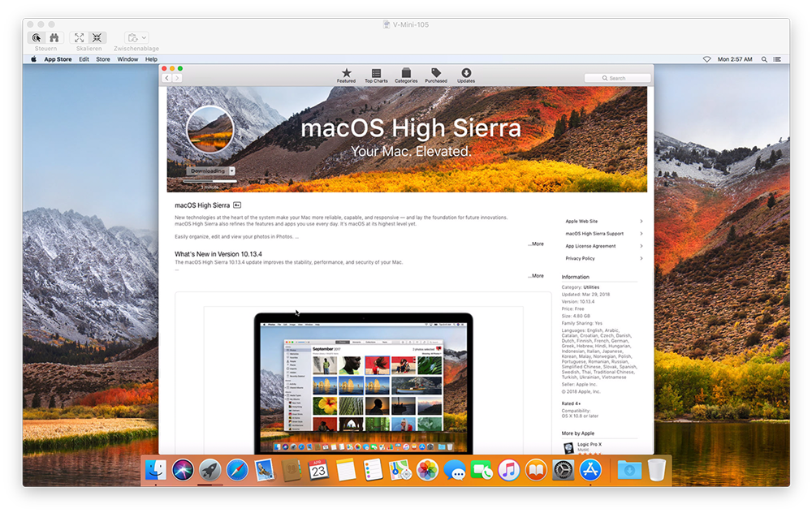
Task: Toggle the binoculars observe mode
Action: tap(54, 38)
